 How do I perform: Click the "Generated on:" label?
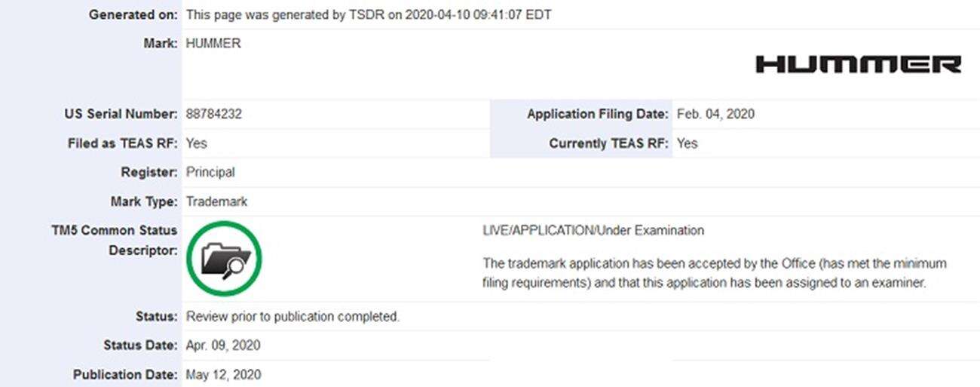(x=133, y=15)
